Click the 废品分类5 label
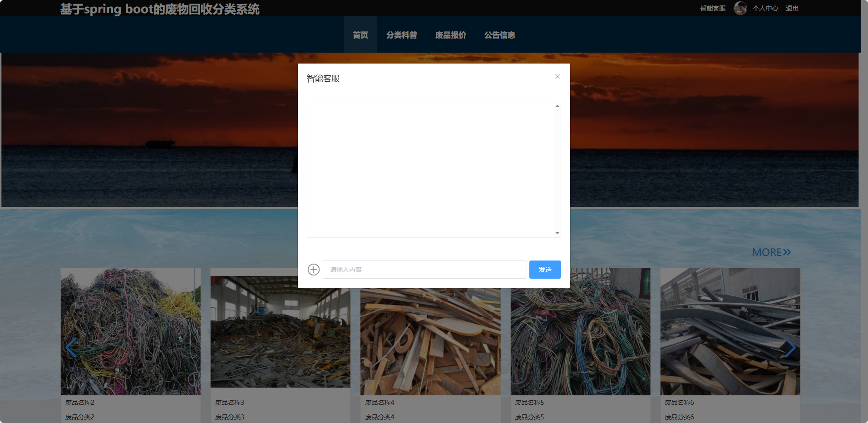This screenshot has width=868, height=423. coord(529,417)
